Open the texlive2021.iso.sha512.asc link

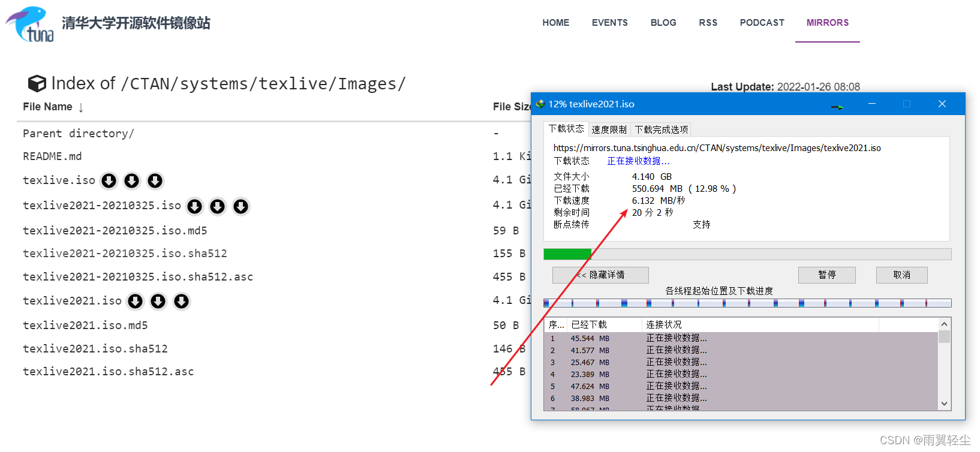click(109, 372)
